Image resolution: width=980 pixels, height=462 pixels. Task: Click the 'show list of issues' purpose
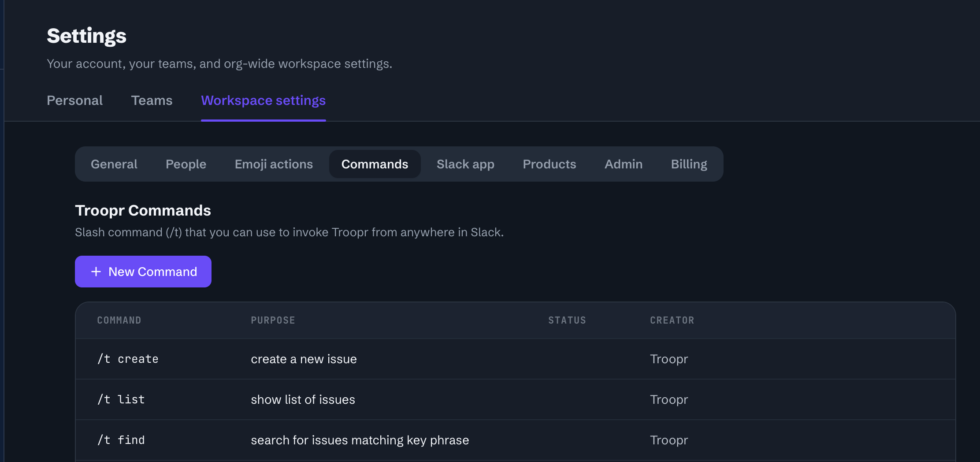303,399
